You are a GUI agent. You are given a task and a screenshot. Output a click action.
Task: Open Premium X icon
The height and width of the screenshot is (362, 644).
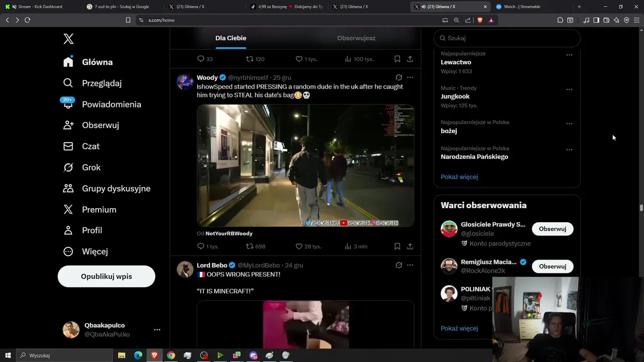[x=68, y=210]
